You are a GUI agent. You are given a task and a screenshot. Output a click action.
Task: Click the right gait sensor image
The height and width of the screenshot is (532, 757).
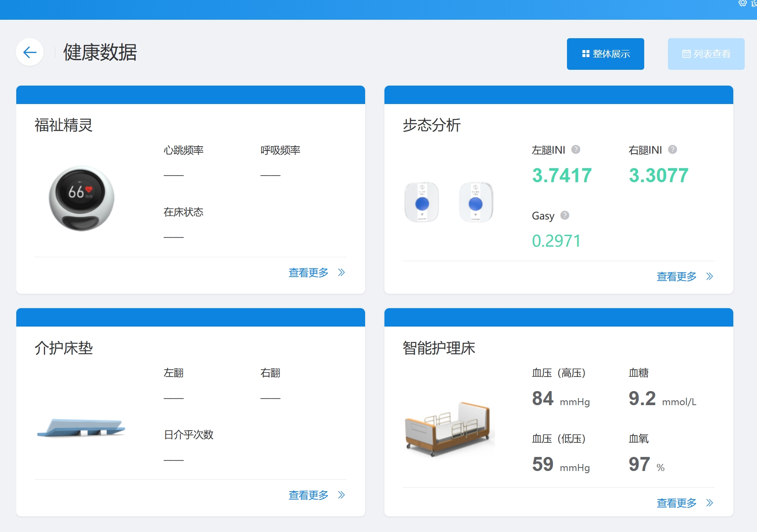[476, 202]
